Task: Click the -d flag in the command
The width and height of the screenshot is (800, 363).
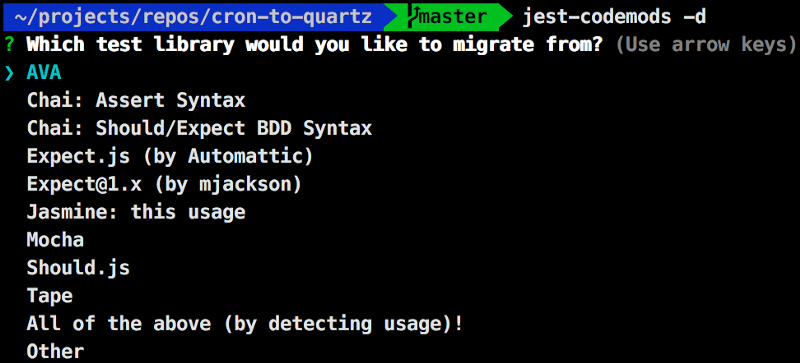Action: click(694, 17)
